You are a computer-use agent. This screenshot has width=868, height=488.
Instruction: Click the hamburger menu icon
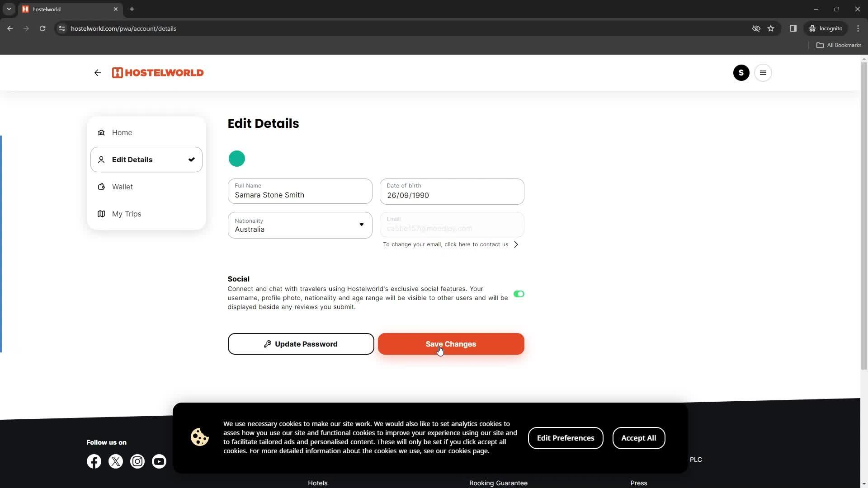[x=764, y=72]
